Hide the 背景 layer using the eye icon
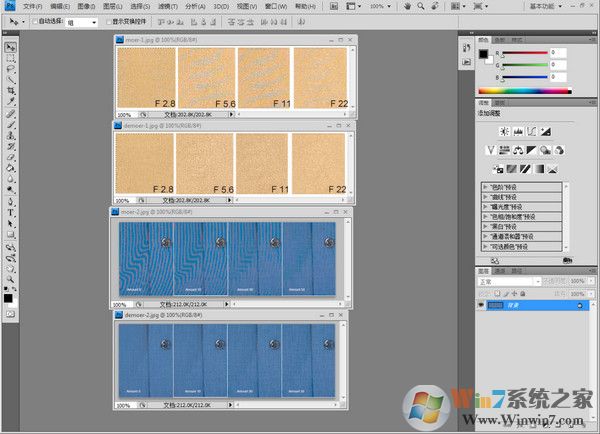Image resolution: width=600 pixels, height=434 pixels. [481, 305]
